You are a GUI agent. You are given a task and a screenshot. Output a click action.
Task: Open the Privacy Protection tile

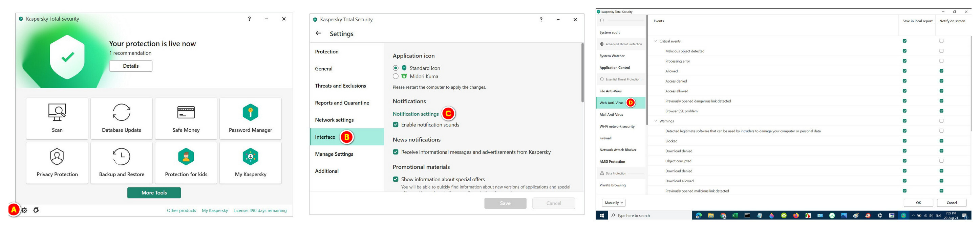pyautogui.click(x=57, y=163)
